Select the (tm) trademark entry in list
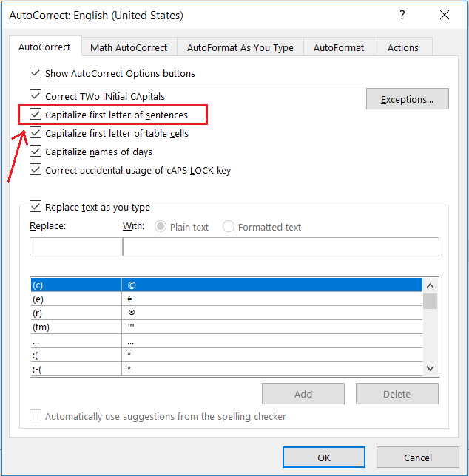This screenshot has width=469, height=476. 75,326
